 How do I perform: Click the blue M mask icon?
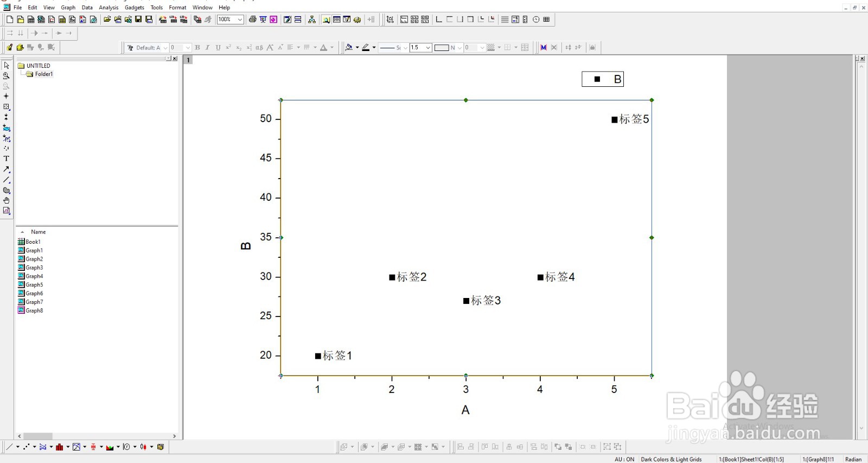point(543,47)
